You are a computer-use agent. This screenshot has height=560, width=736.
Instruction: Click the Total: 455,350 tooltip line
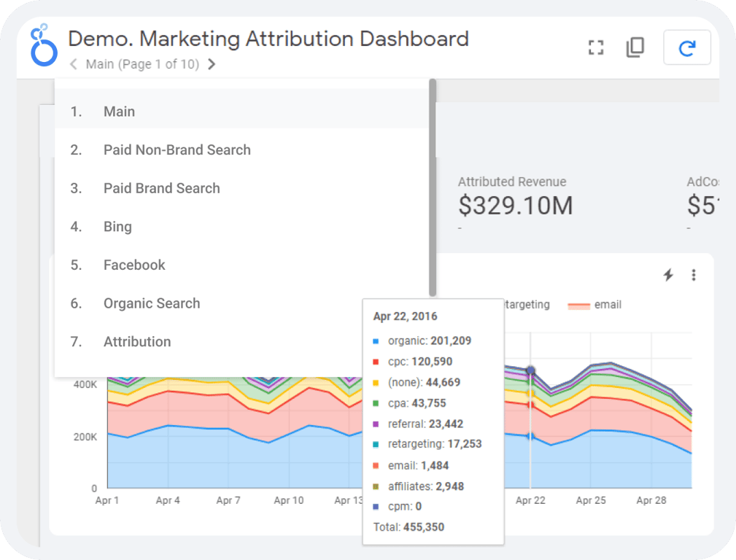[408, 527]
